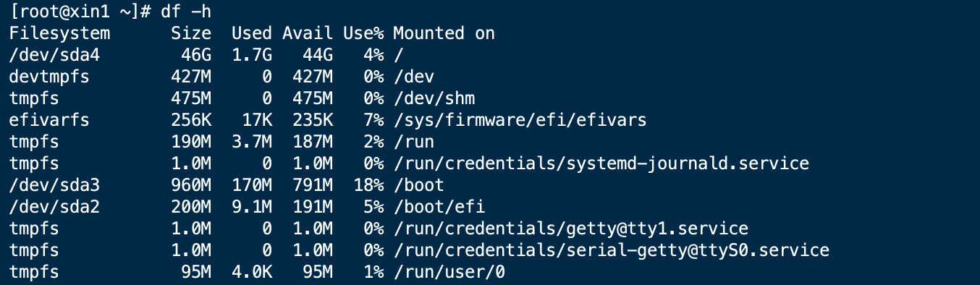Click the /run/user/0 mount path

pyautogui.click(x=449, y=272)
